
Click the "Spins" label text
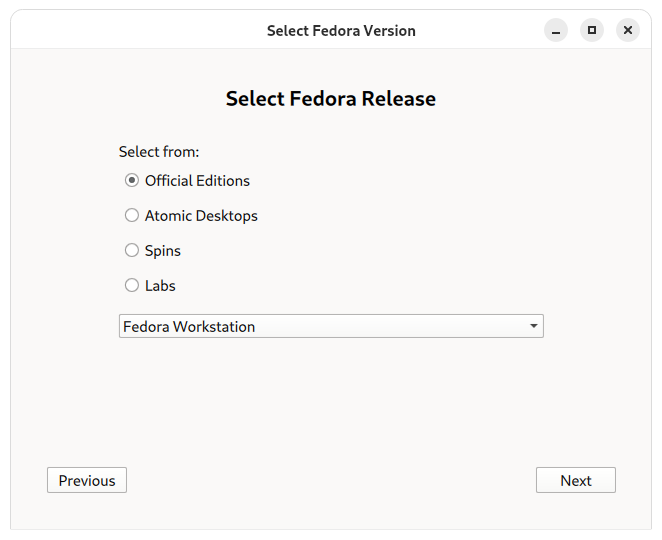[163, 251]
